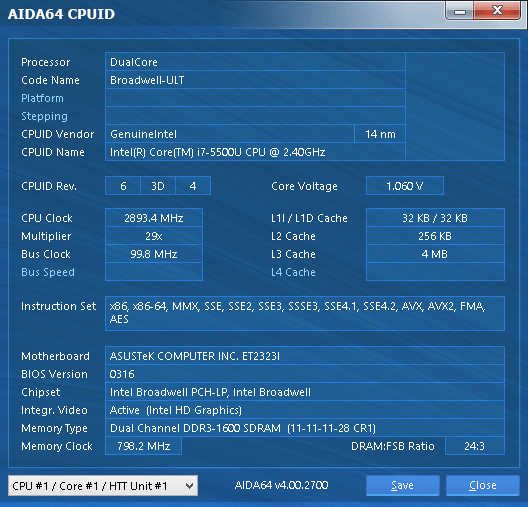Screen dimensions: 528x507
Task: Select ASUSTeK COMPUTER INC. ET2323I motherboard
Action: (305, 356)
